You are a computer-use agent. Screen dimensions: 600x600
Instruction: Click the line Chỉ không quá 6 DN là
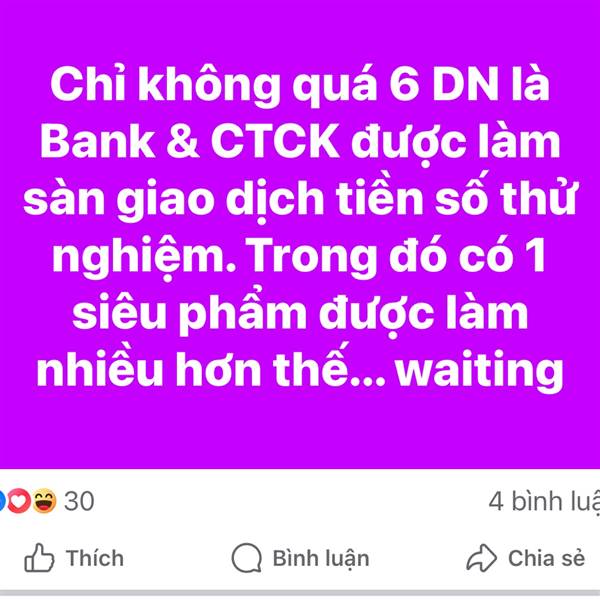(300, 85)
